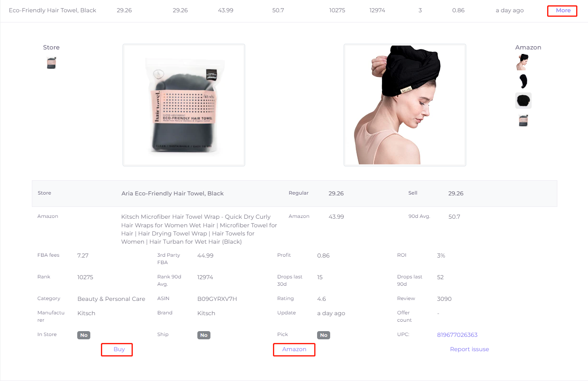Click the large Amazon model image
Viewport: 588px width, 381px height.
(x=405, y=105)
